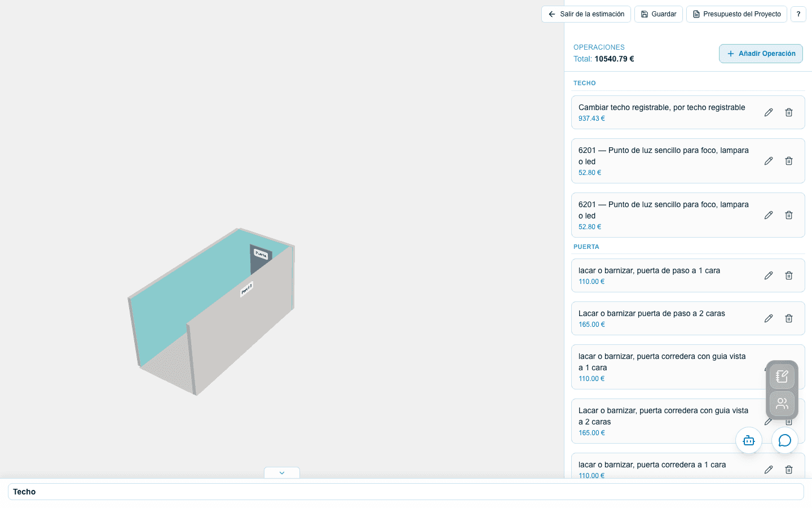Screen dimensions: 812x508
Task: Open the floating notepad edit widget
Action: pos(782,376)
